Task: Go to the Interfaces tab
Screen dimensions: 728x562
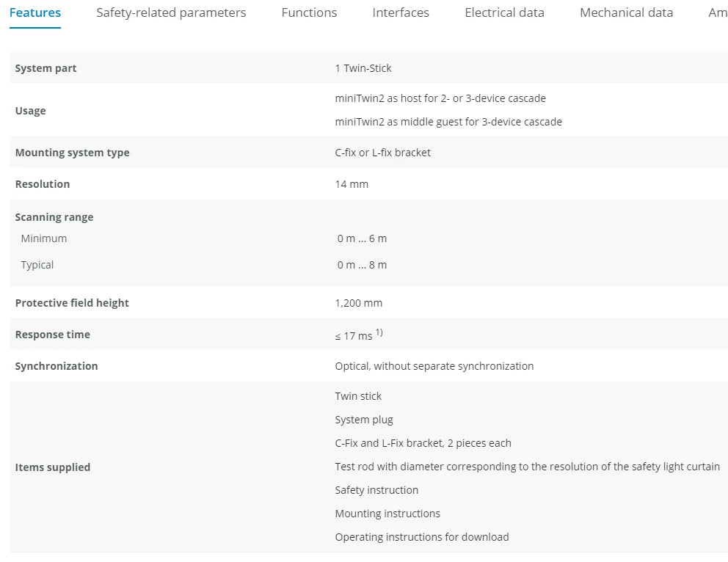Action: 401,12
